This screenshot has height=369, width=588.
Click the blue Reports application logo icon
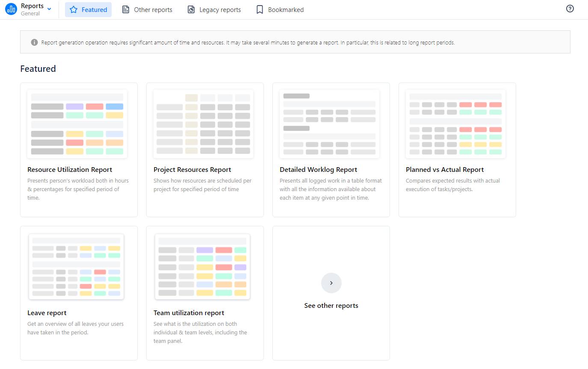coord(11,9)
